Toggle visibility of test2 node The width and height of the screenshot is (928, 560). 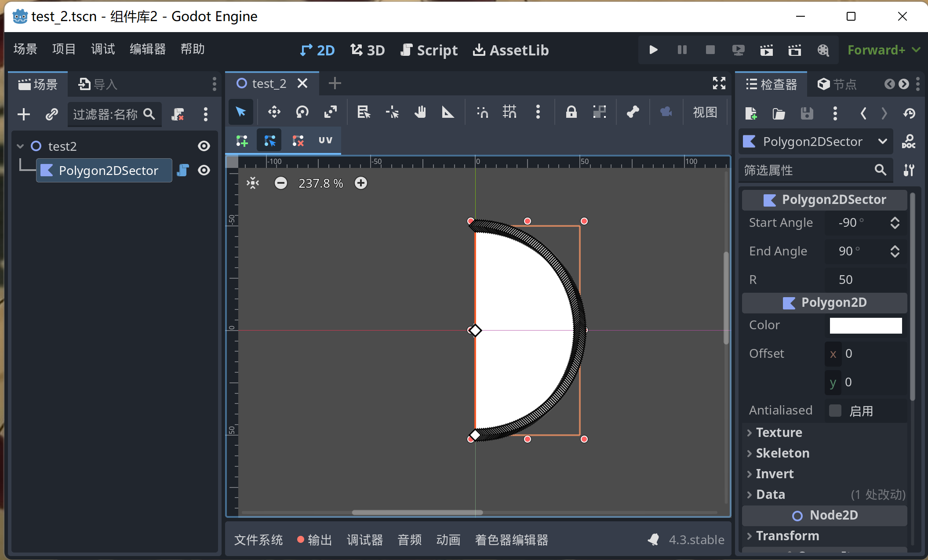tap(204, 146)
